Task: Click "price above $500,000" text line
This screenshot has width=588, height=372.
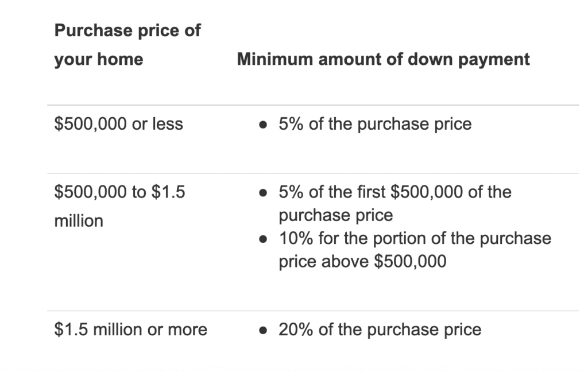Action: click(x=362, y=261)
